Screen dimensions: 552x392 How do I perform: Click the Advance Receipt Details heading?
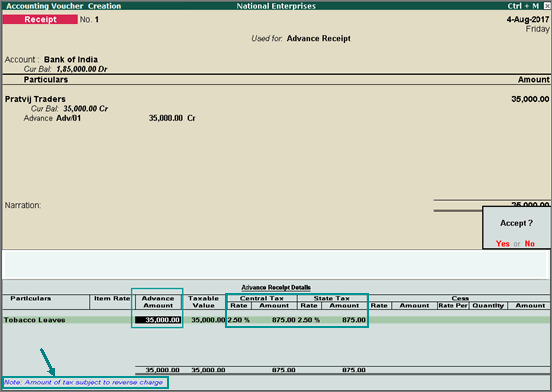tap(276, 287)
